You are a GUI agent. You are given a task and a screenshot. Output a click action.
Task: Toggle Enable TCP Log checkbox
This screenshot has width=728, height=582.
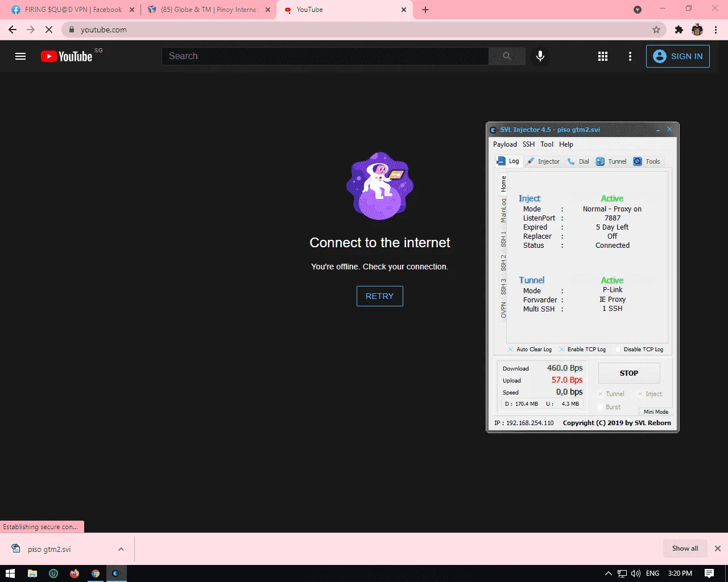click(561, 349)
